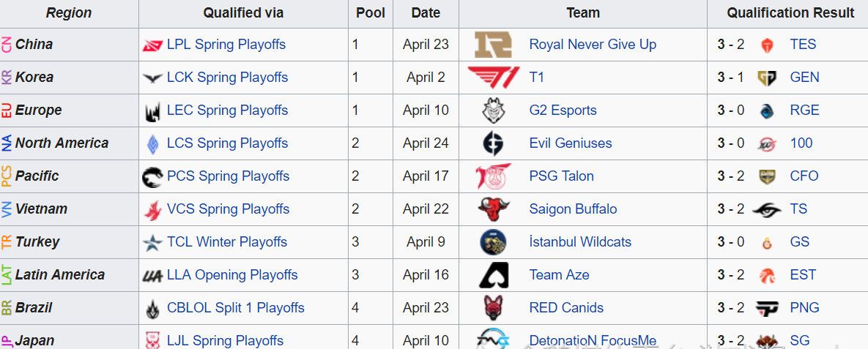Click the İstanbul Wildcats team logo
868x349 pixels.
[x=493, y=242]
